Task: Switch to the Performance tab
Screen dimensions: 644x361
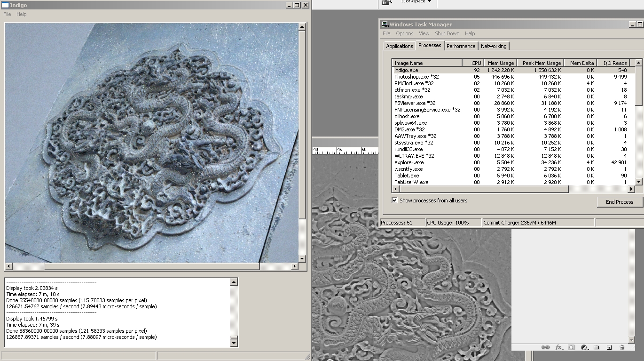Action: coord(461,46)
